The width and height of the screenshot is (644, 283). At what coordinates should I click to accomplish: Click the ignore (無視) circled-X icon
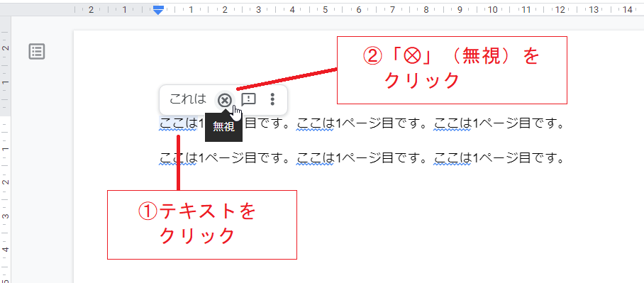click(224, 100)
